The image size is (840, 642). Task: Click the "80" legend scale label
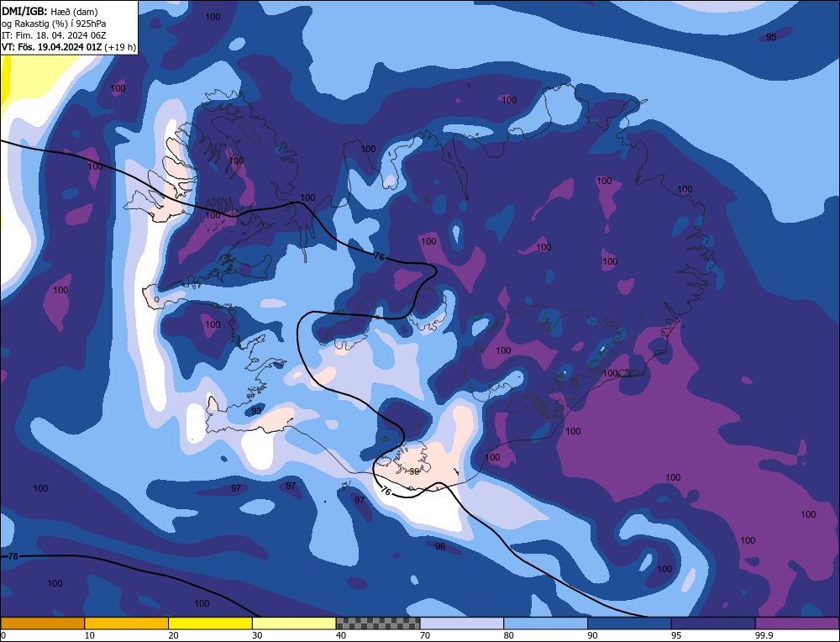click(x=509, y=635)
